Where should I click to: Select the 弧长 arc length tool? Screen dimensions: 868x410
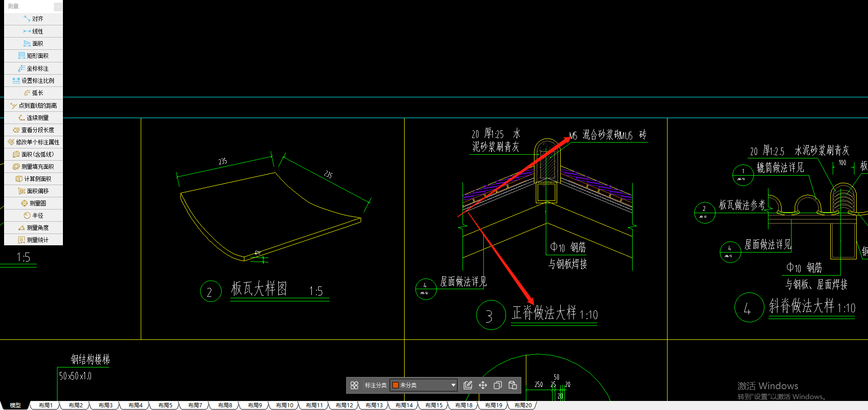pos(33,93)
